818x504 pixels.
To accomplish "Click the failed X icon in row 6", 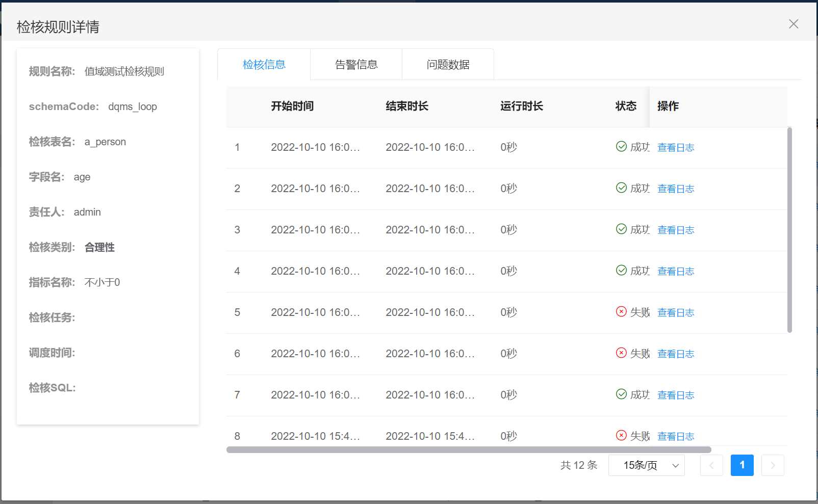I will [x=621, y=353].
